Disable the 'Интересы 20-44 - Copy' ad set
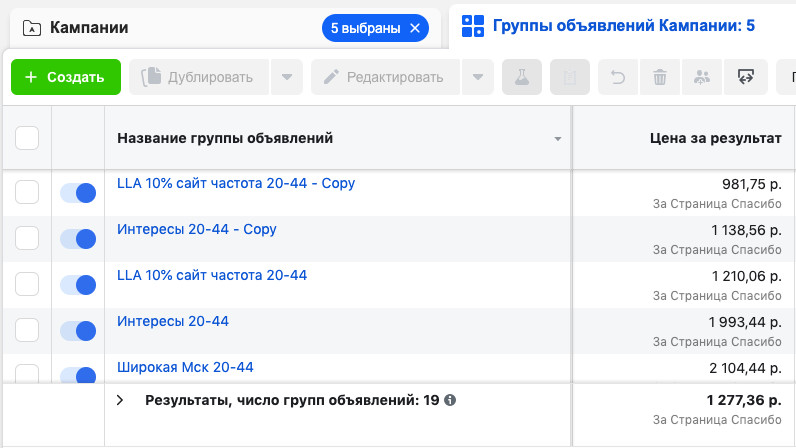The width and height of the screenshot is (796, 448). point(77,238)
